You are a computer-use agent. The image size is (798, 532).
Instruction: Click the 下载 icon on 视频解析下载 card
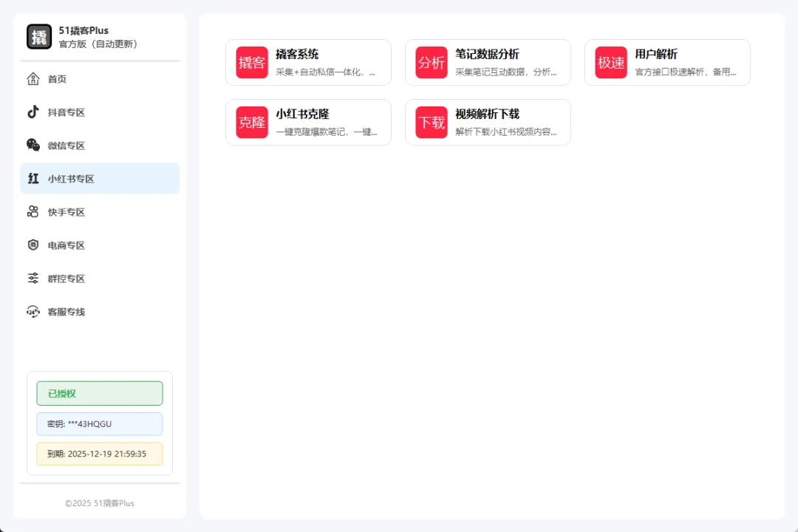pyautogui.click(x=432, y=122)
